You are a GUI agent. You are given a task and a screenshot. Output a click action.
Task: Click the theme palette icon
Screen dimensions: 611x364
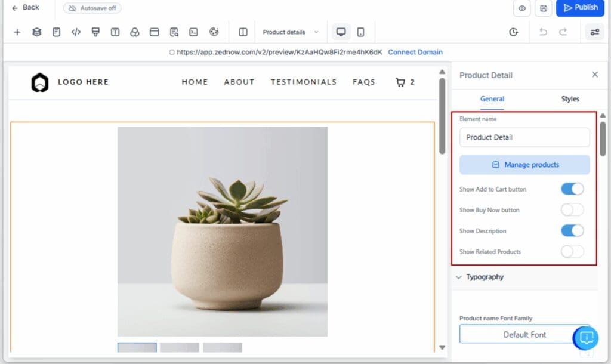pyautogui.click(x=214, y=32)
